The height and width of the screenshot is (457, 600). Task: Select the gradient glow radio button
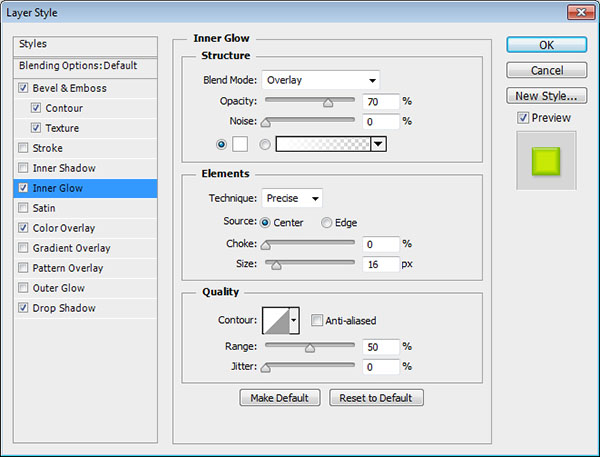pos(265,144)
